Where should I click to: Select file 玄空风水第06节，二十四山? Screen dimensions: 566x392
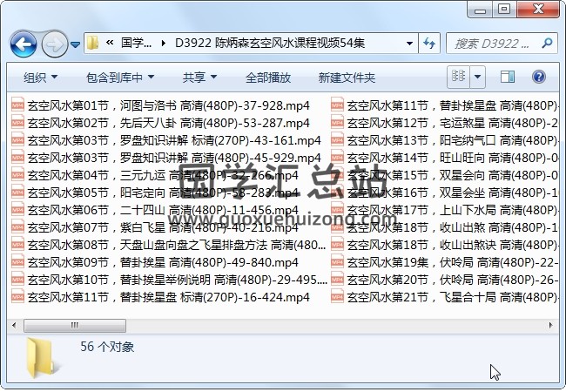tap(155, 210)
